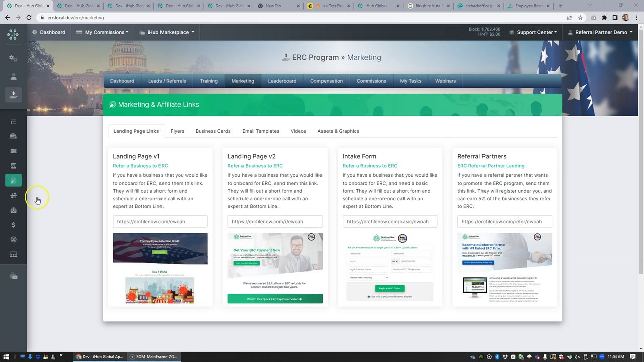Open the Landing Page v1 preview thumbnail
This screenshot has width=644, height=362.
pos(160,268)
